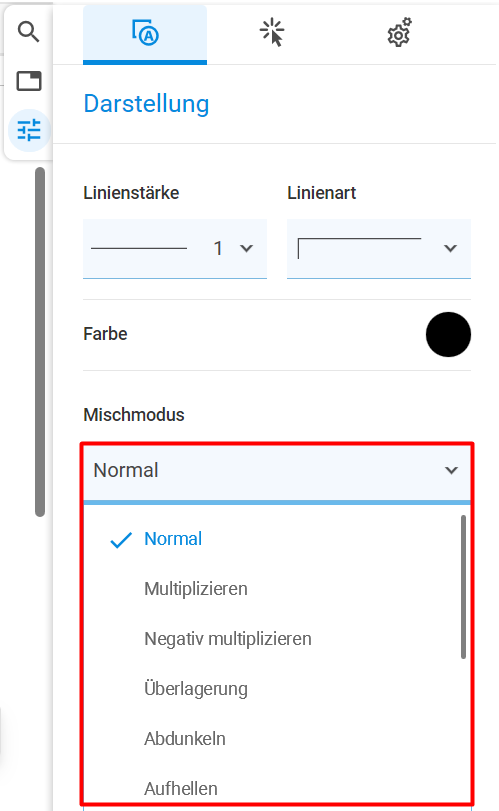Open the gears settings tab
499x811 pixels.
pyautogui.click(x=400, y=33)
